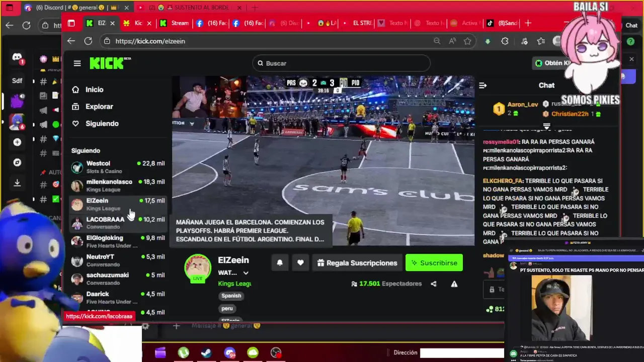This screenshot has height=362, width=644.
Task: Share the stream via share icon
Action: click(434, 284)
